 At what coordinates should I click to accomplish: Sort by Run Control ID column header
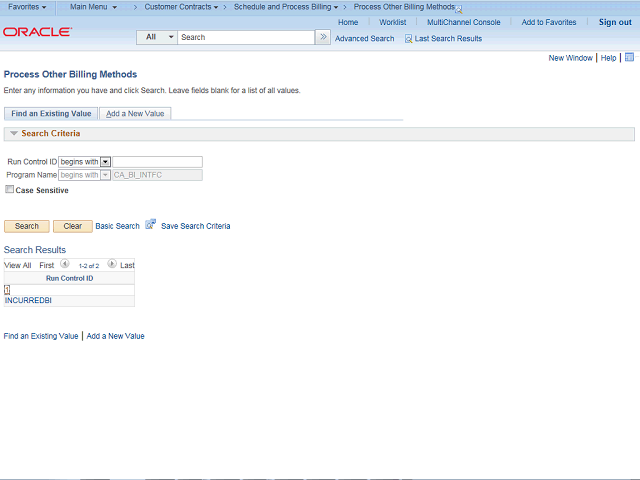pyautogui.click(x=69, y=278)
